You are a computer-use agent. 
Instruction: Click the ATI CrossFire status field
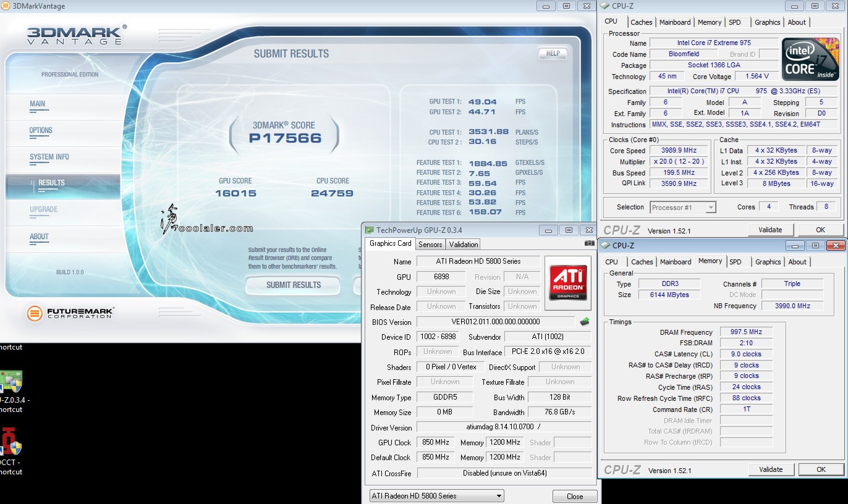click(504, 473)
